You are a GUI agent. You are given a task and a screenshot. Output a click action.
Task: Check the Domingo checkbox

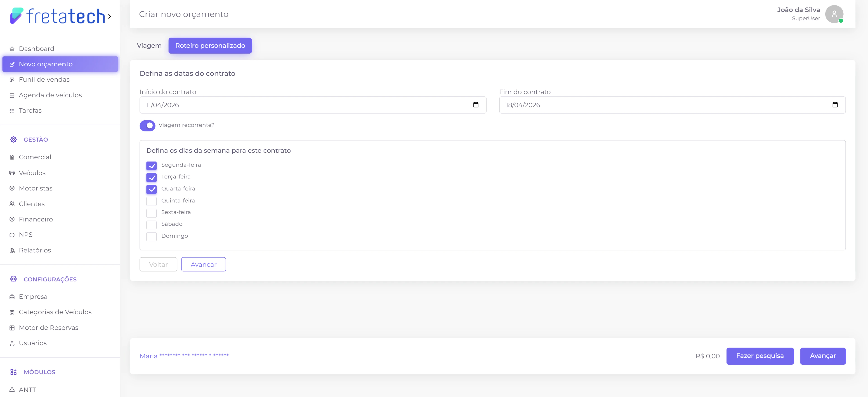click(152, 236)
